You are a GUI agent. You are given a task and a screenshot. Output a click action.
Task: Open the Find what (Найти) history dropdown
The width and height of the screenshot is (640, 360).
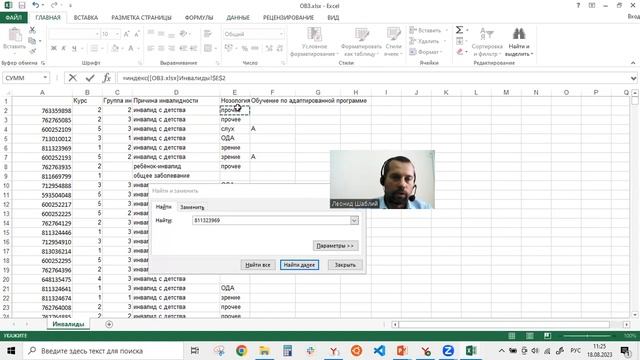point(354,220)
